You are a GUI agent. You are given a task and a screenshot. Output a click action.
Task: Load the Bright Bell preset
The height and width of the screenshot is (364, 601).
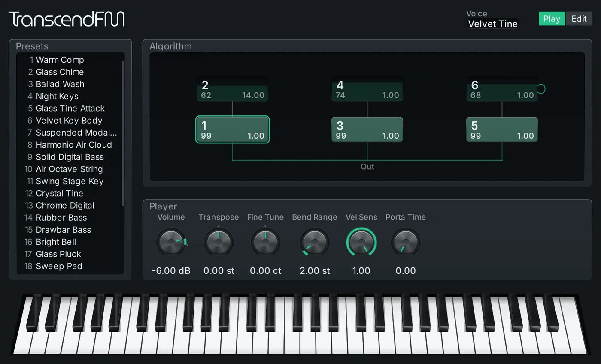tap(70, 242)
